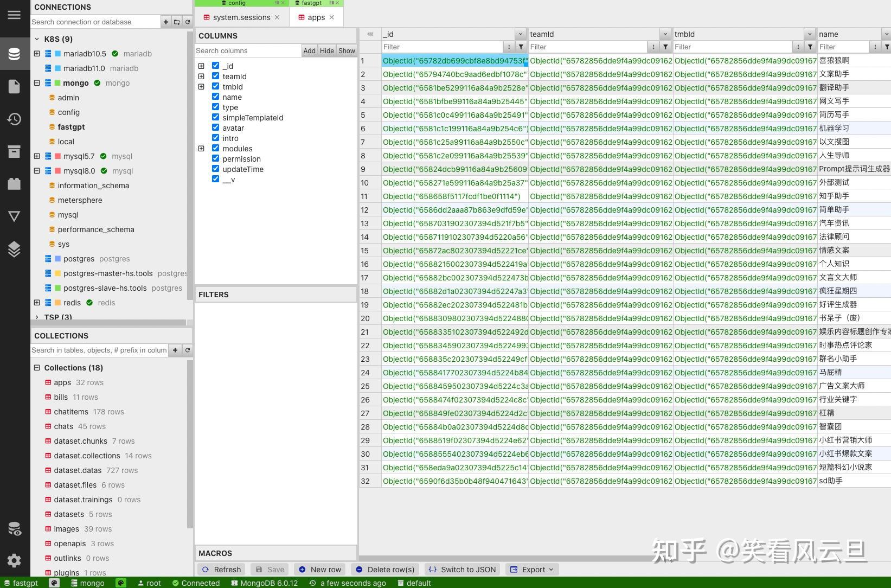Open the filter icon on the _id column
The image size is (891, 588).
pos(520,47)
